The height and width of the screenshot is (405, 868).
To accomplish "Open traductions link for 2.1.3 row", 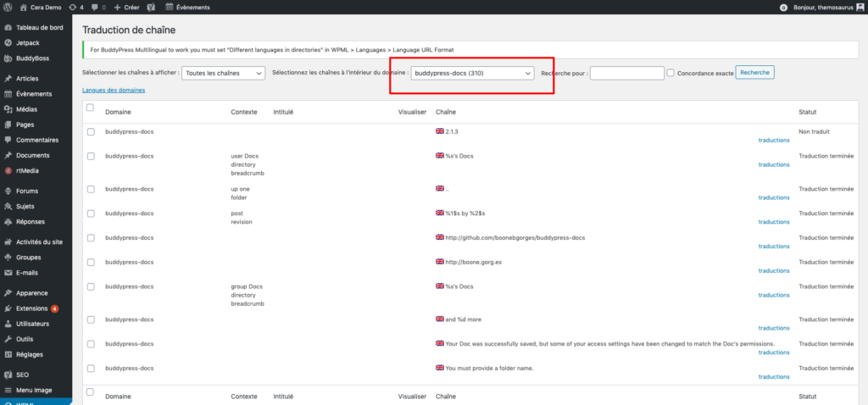I will click(774, 141).
